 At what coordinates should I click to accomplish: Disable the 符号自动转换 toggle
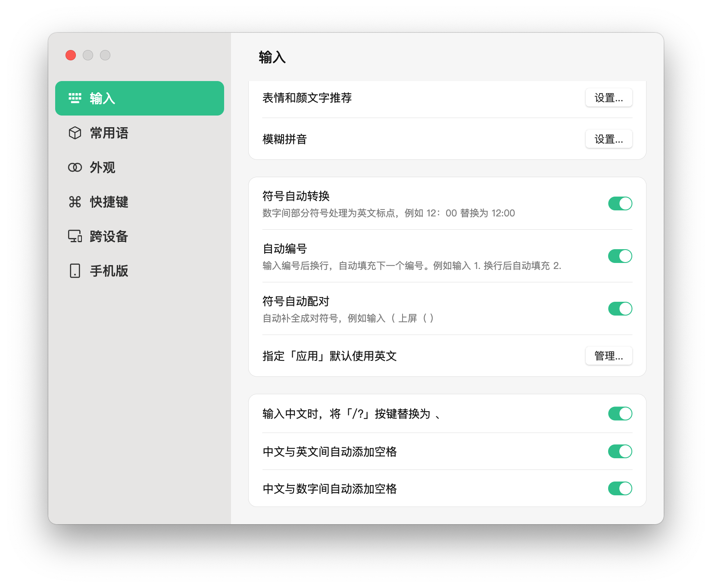(620, 203)
